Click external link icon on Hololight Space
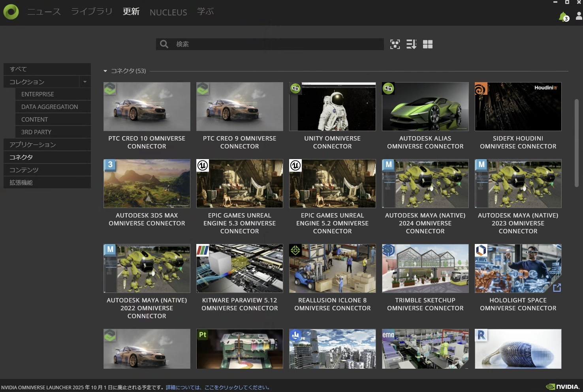Screen dimensions: 583x392 tap(557, 288)
